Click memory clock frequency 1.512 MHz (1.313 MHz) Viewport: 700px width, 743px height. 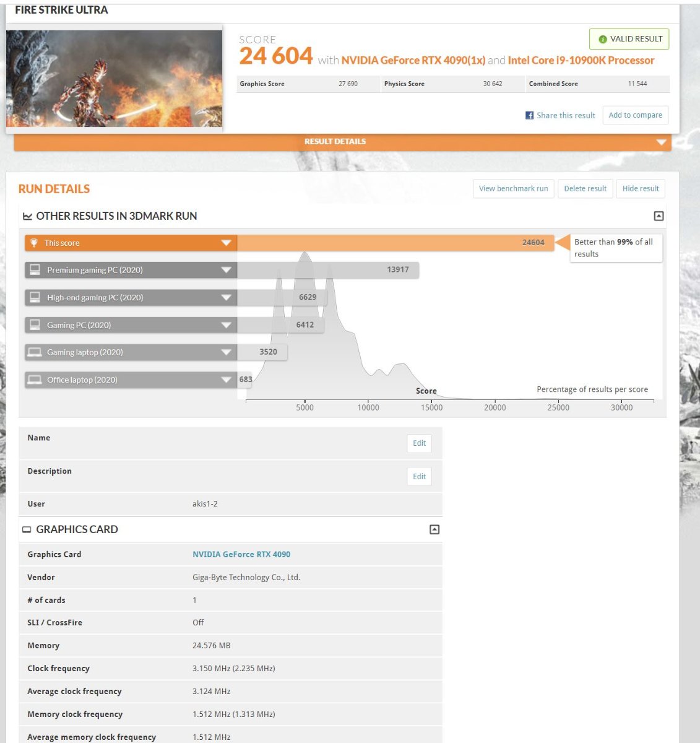tap(234, 715)
